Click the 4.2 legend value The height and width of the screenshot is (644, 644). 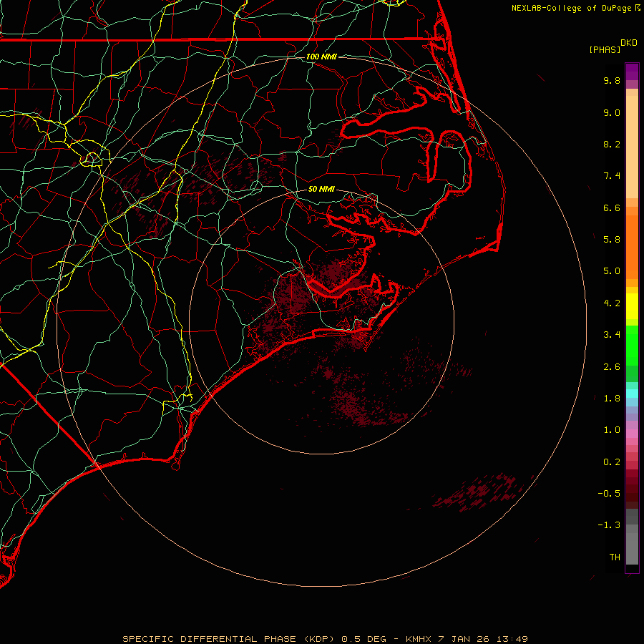click(x=612, y=303)
